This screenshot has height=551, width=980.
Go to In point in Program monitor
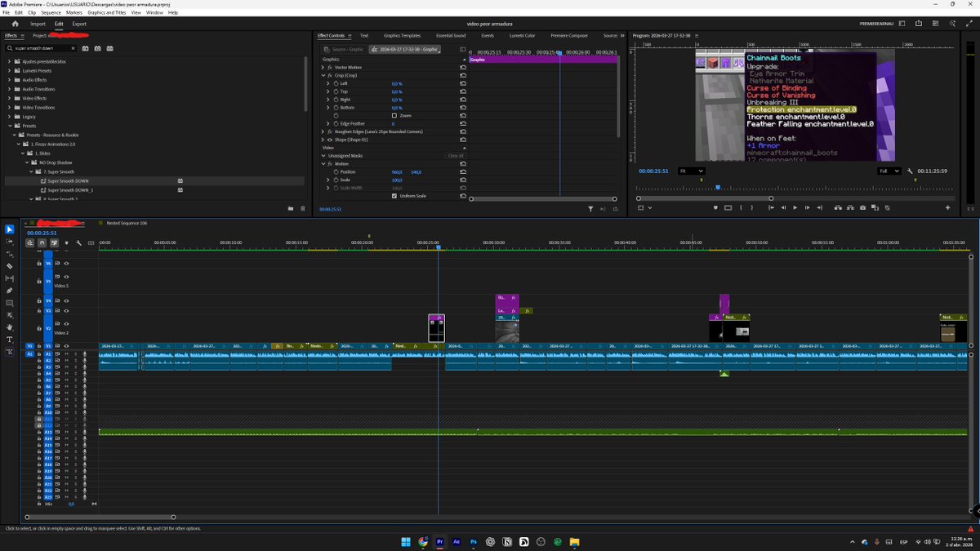coord(771,208)
